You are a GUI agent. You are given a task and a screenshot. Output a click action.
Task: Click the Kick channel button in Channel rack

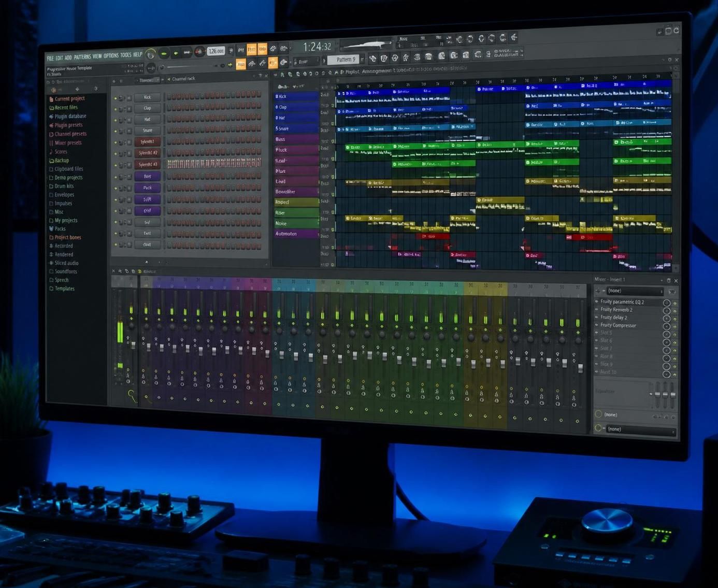point(147,97)
